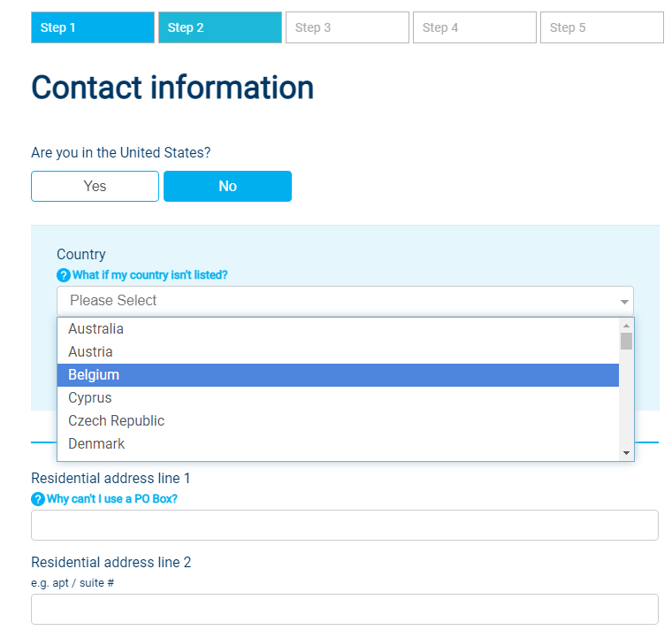Click 'What if my country isn't listed?' link

149,275
